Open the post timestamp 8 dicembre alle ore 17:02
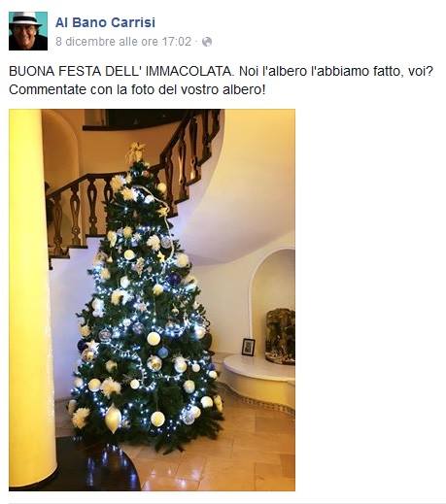The width and height of the screenshot is (446, 504). click(x=123, y=42)
